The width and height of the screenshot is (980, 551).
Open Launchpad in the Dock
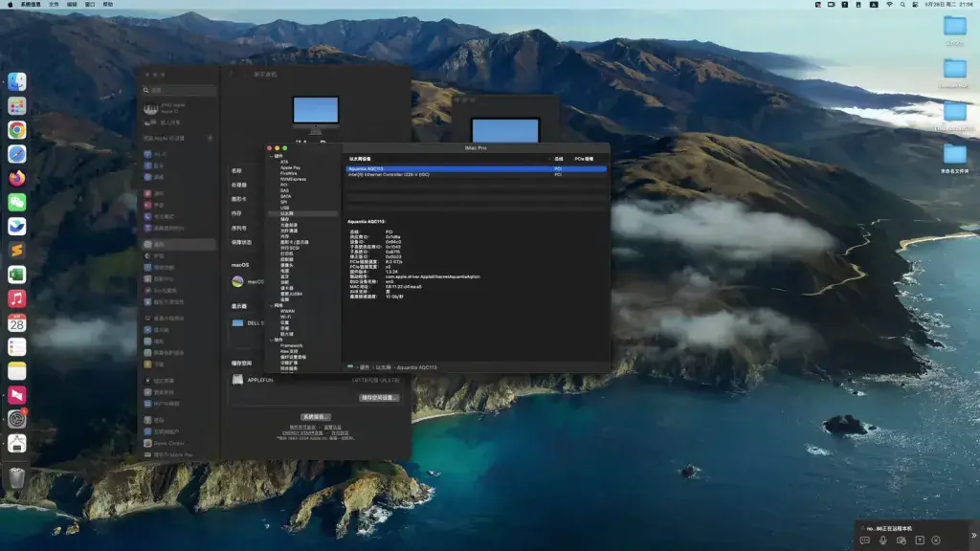tap(17, 105)
